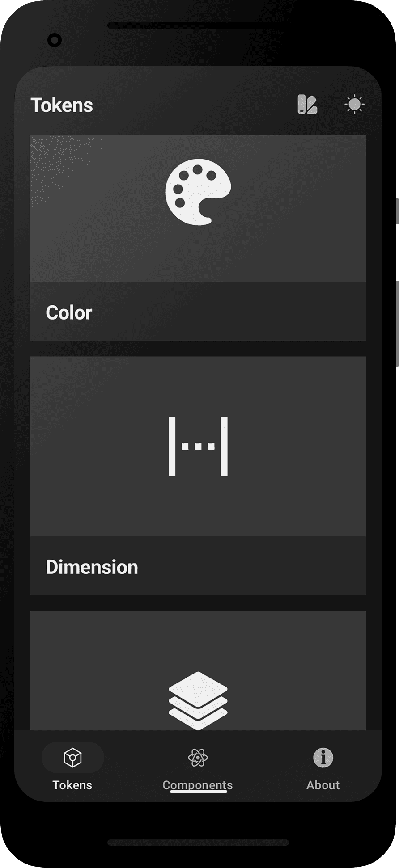Click the empty Dimension label bar beside the title
This screenshot has width=399, height=868.
(259, 567)
